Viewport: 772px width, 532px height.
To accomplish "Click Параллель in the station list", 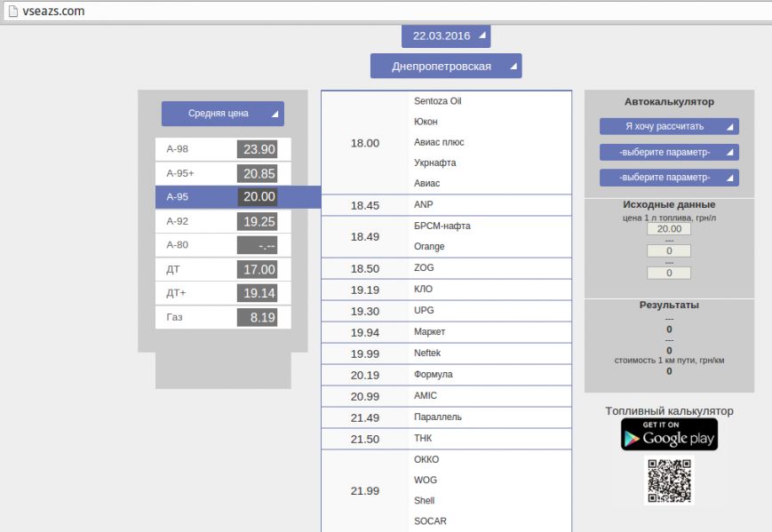I will (438, 417).
